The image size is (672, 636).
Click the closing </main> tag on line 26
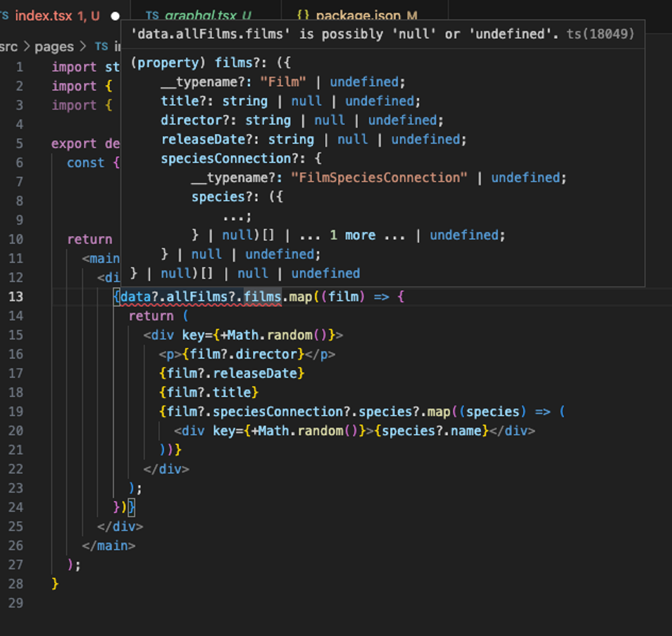click(x=109, y=546)
